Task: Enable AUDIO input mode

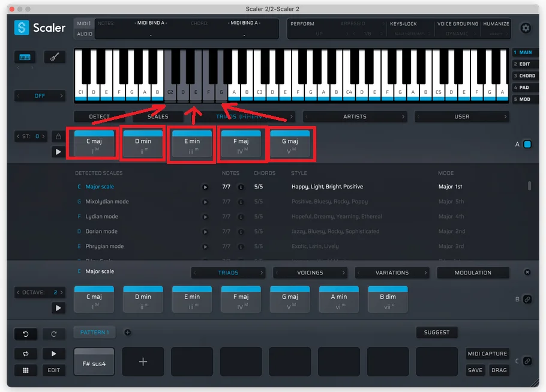Action: [85, 34]
